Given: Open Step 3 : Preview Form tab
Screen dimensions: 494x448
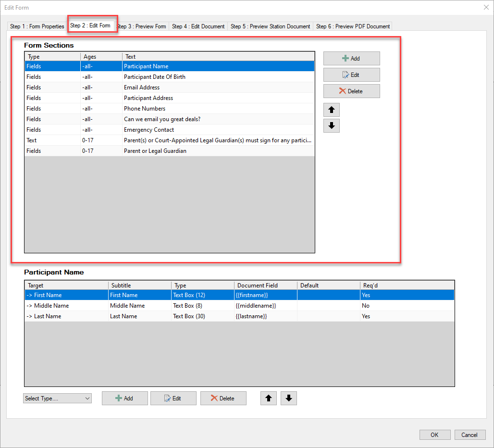Looking at the screenshot, I should 141,26.
